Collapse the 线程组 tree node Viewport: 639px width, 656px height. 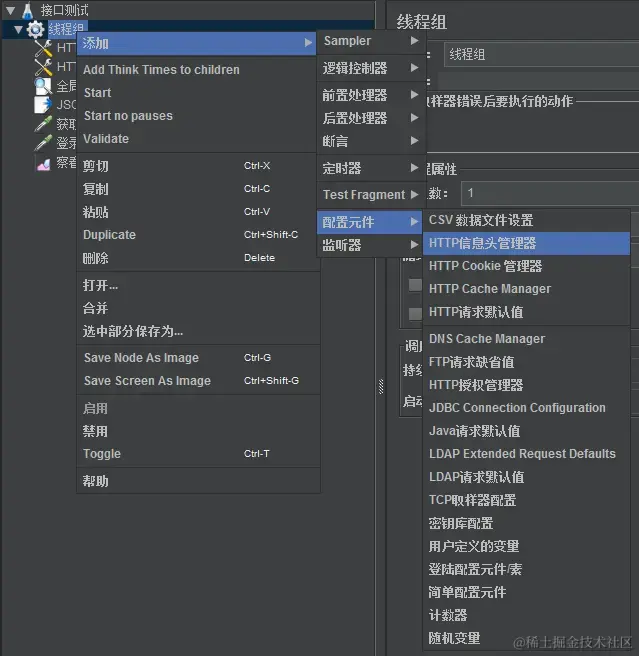pos(18,30)
